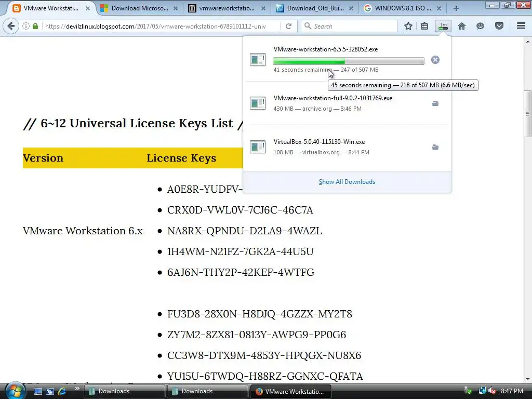The image size is (532, 399).
Task: Click key YU15U-6TWDQ-H88RZ-GGNXC-QFATA
Action: 265,376
